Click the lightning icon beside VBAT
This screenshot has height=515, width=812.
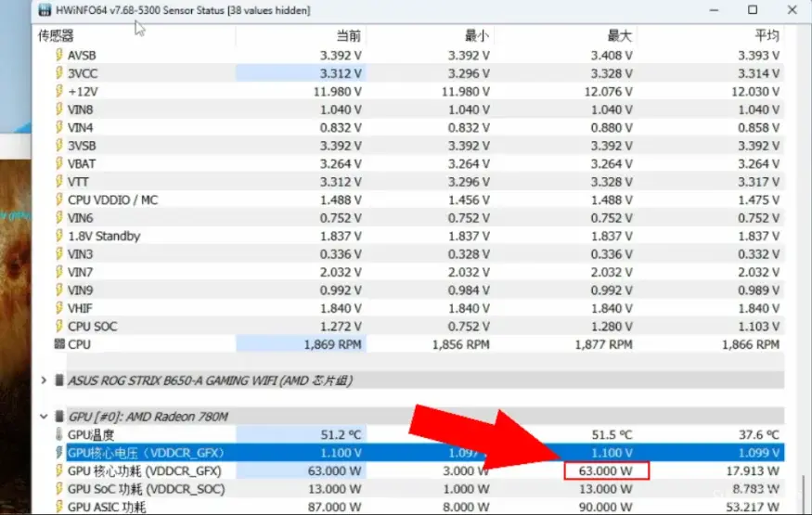point(59,163)
